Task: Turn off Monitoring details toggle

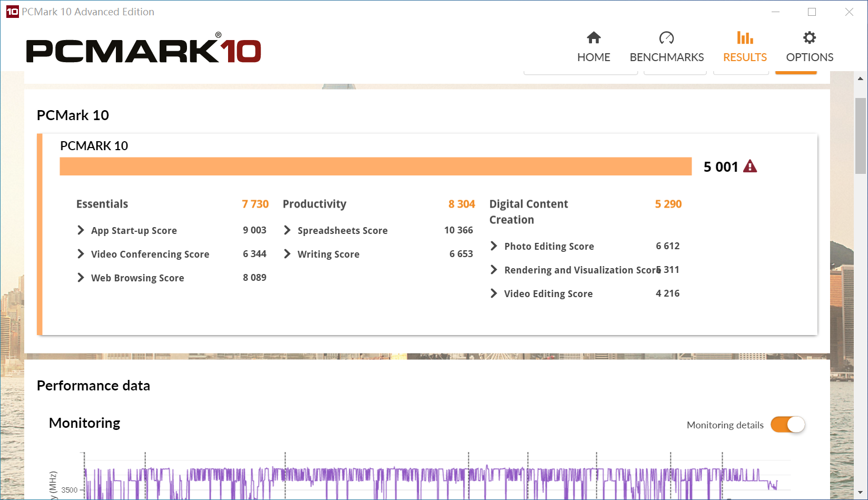Action: point(788,425)
